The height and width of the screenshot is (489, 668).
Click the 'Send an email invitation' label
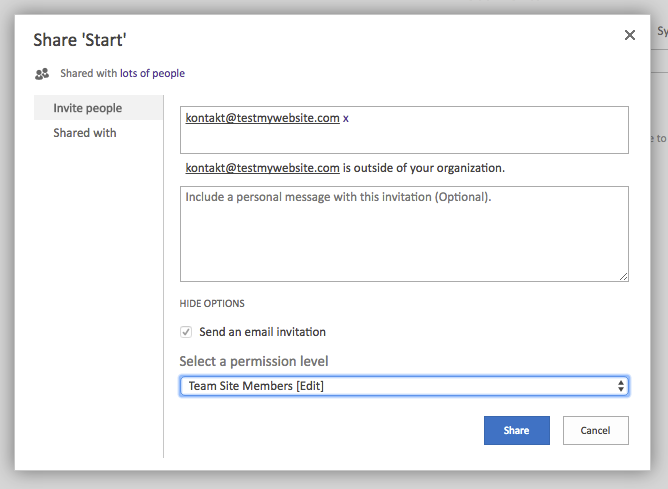click(262, 332)
